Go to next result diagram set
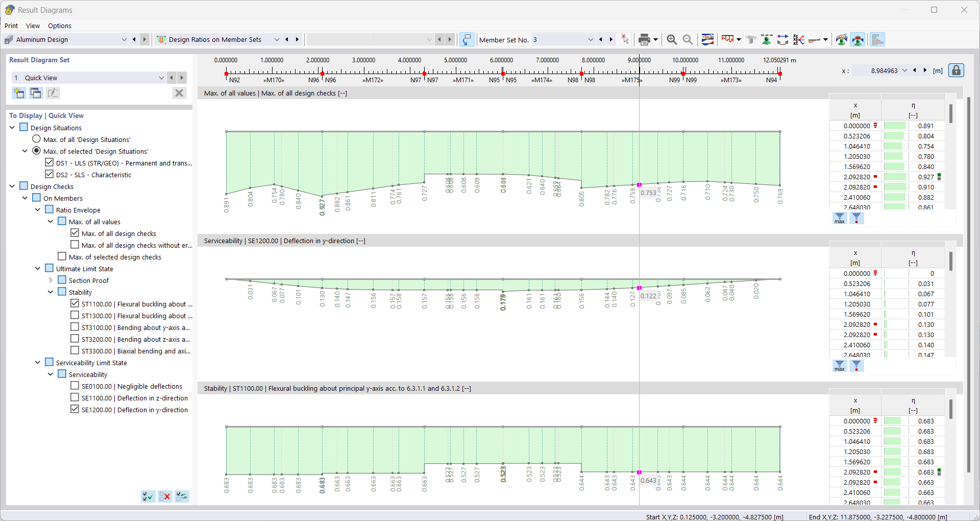The height and width of the screenshot is (521, 980). point(182,78)
